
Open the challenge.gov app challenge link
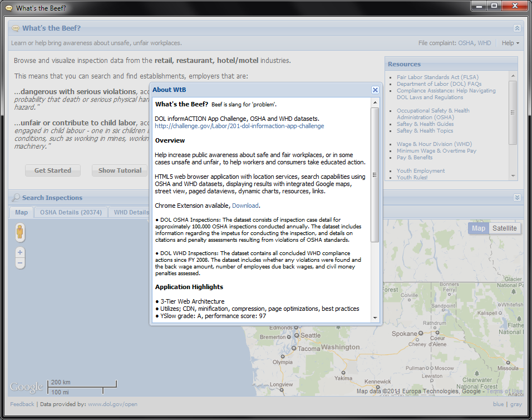coord(239,126)
